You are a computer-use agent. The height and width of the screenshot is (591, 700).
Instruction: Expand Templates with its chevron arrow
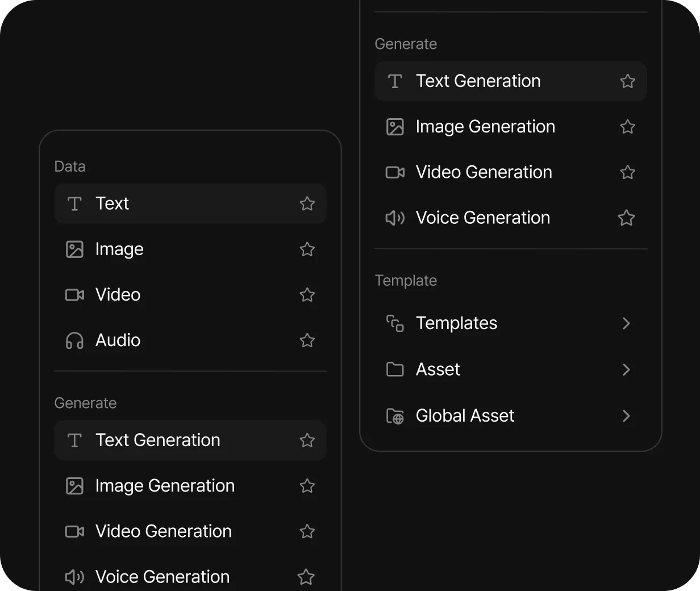626,323
